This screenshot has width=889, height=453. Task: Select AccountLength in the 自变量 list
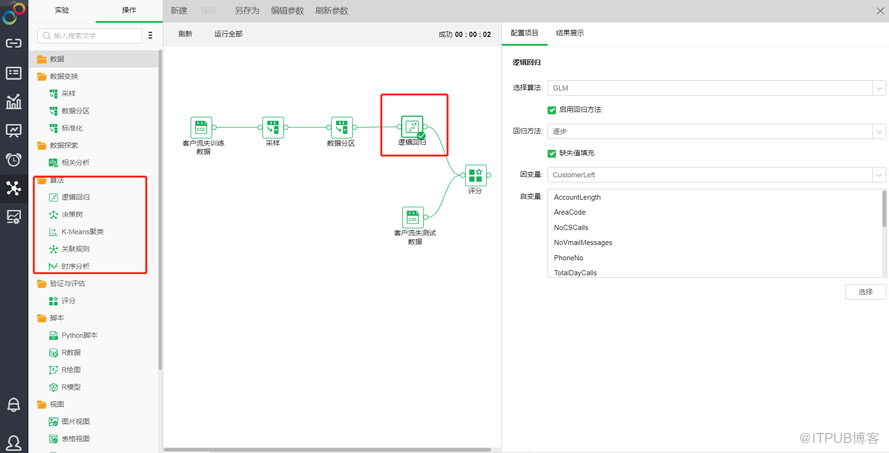(577, 197)
